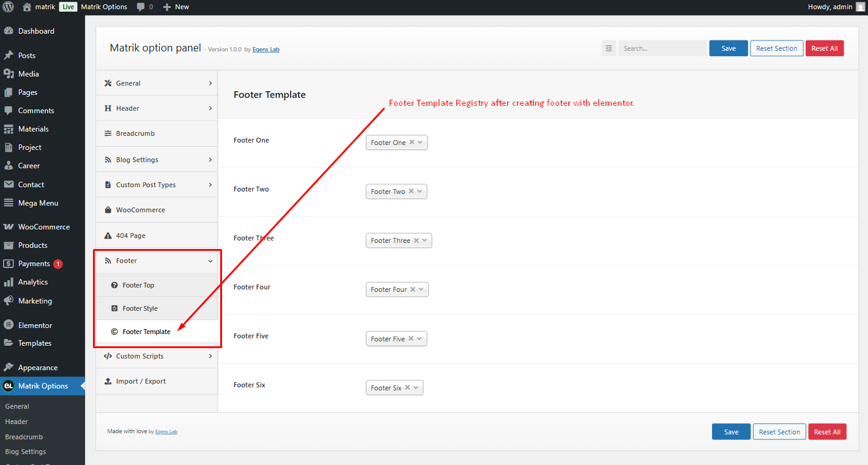
Task: Collapse the Footer section
Action: pos(157,261)
